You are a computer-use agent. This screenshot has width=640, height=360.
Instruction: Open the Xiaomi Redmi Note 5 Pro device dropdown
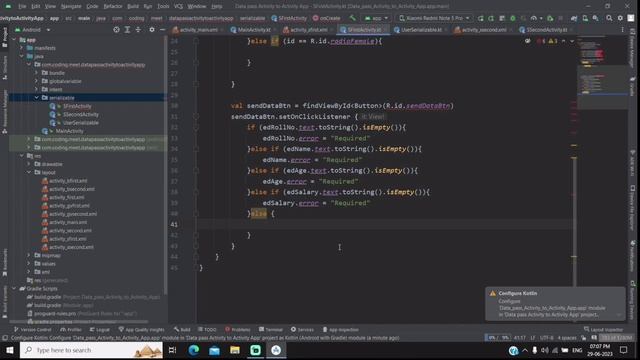434,18
